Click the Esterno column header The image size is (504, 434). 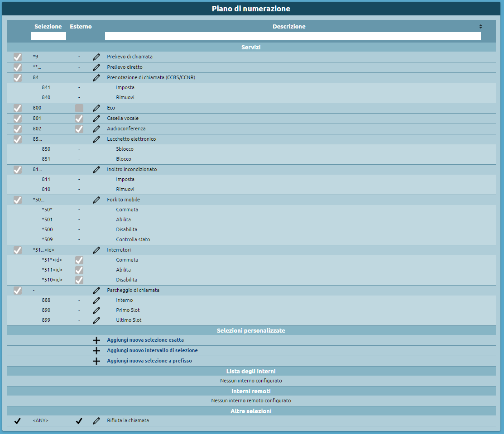(81, 26)
